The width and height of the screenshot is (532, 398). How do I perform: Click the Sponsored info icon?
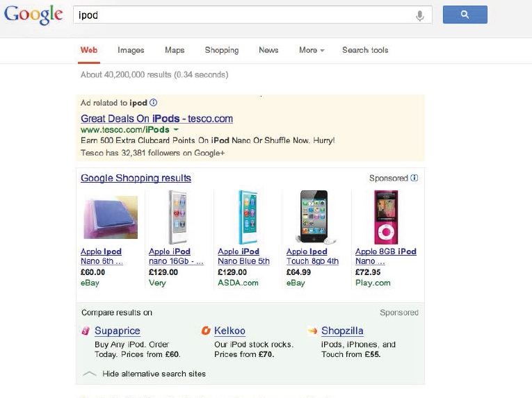[414, 179]
